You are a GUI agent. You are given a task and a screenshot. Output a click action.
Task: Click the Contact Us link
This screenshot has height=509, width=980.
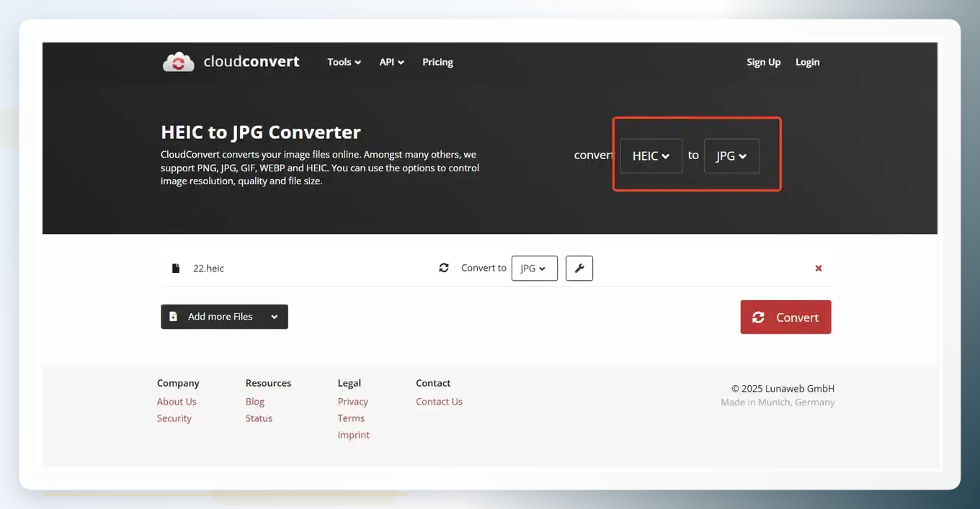(439, 402)
